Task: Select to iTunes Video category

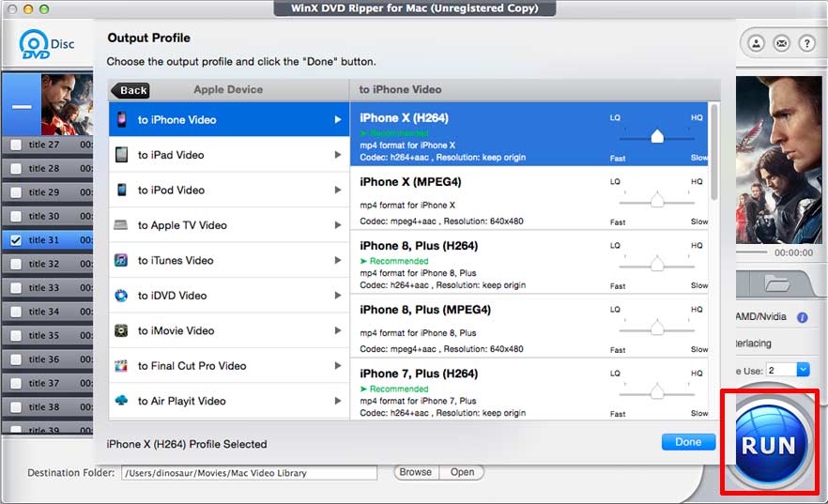Action: point(229,260)
